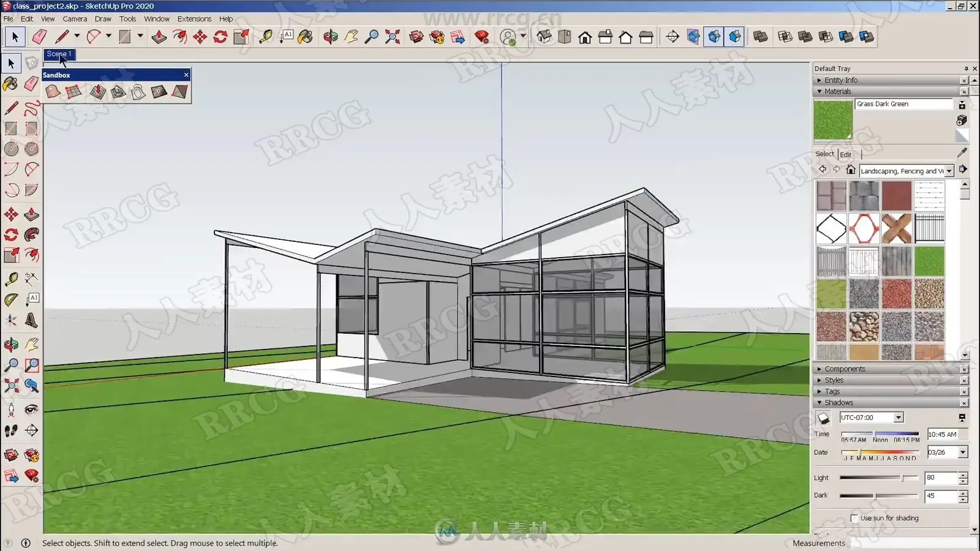Activate the Move tool in top toolbar
The height and width of the screenshot is (551, 980).
200,37
